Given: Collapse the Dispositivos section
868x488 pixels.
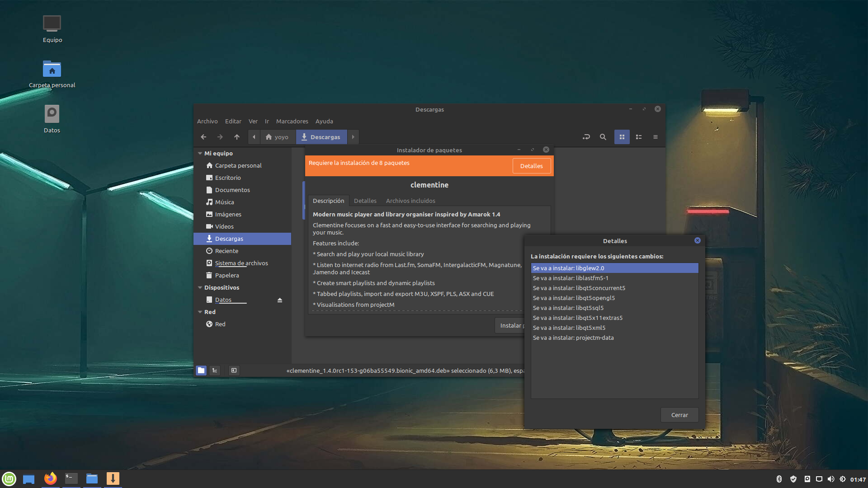Looking at the screenshot, I should (x=200, y=287).
